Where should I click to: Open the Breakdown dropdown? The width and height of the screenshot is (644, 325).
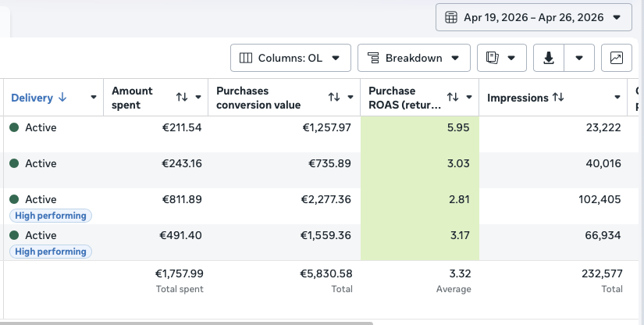click(414, 58)
